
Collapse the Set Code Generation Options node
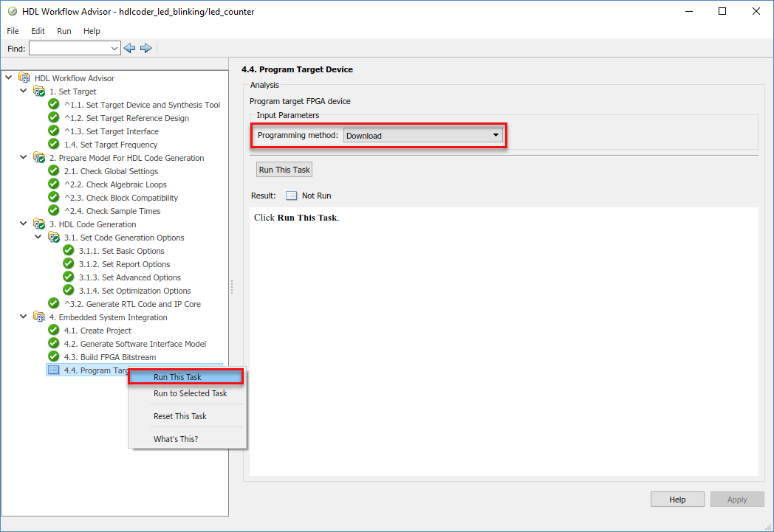pos(38,237)
